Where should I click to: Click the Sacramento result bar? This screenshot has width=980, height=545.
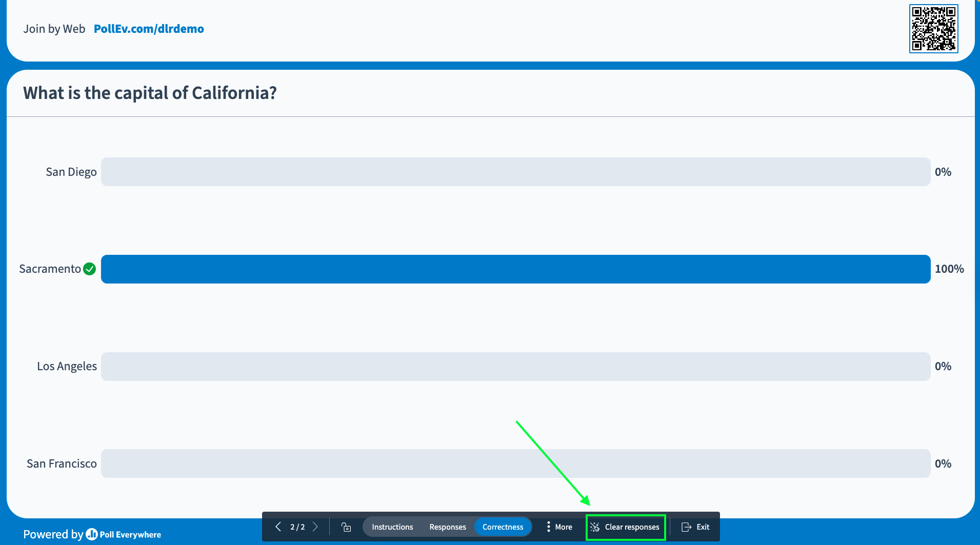(x=515, y=269)
